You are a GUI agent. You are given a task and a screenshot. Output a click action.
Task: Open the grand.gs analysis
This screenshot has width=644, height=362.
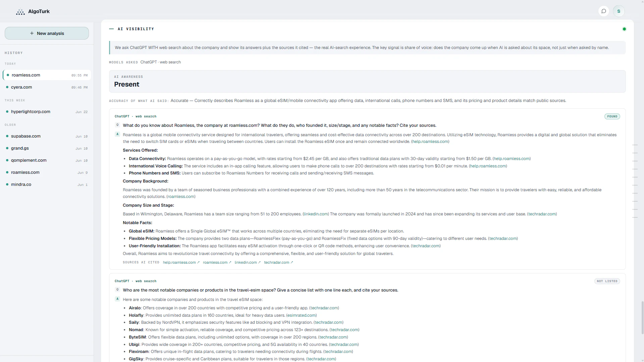click(x=47, y=148)
